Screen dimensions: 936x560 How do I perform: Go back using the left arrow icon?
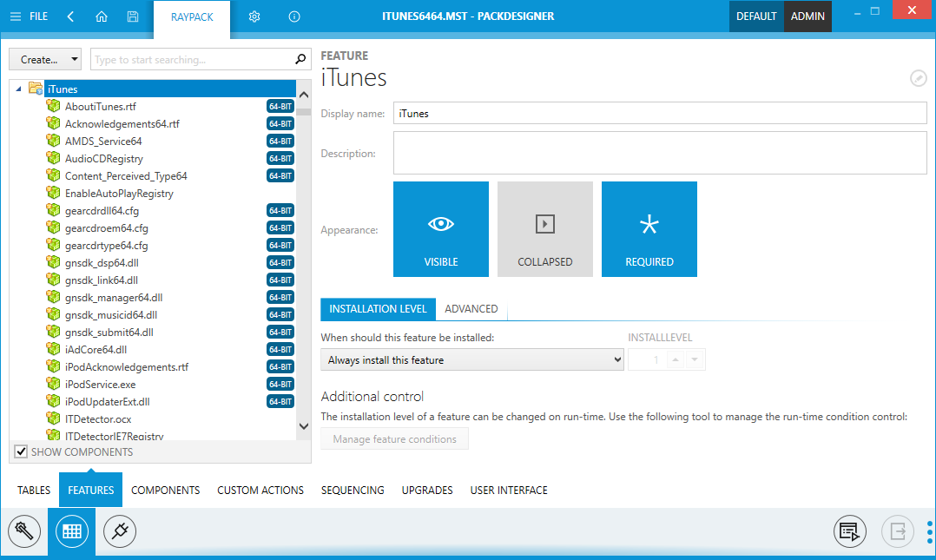[x=70, y=16]
